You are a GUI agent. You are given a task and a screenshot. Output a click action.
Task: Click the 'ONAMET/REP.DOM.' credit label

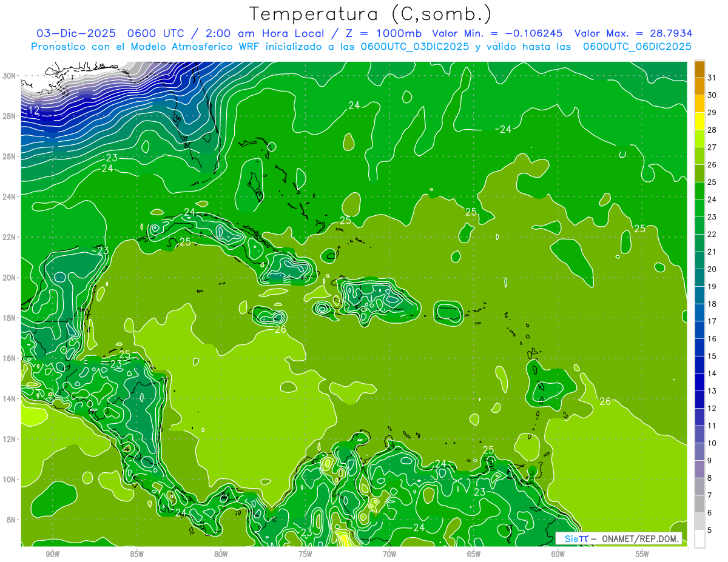point(639,538)
